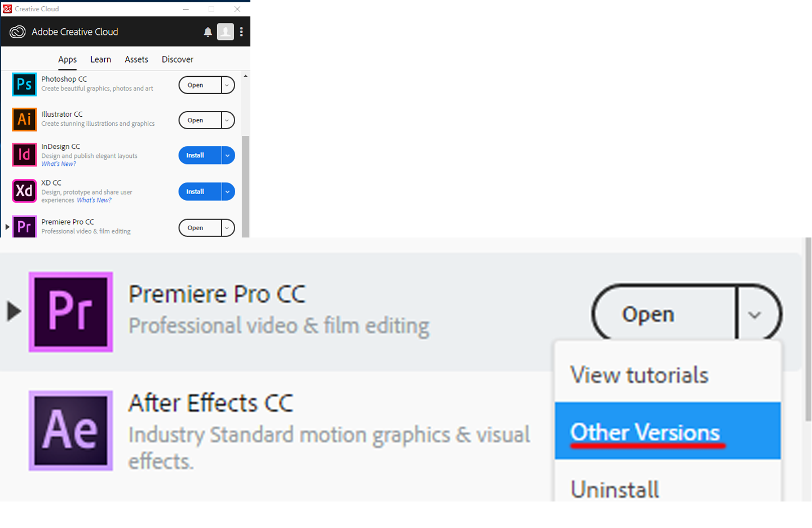The height and width of the screenshot is (528, 812).
Task: Expand the Illustrator CC Open dropdown arrow
Action: pos(227,120)
